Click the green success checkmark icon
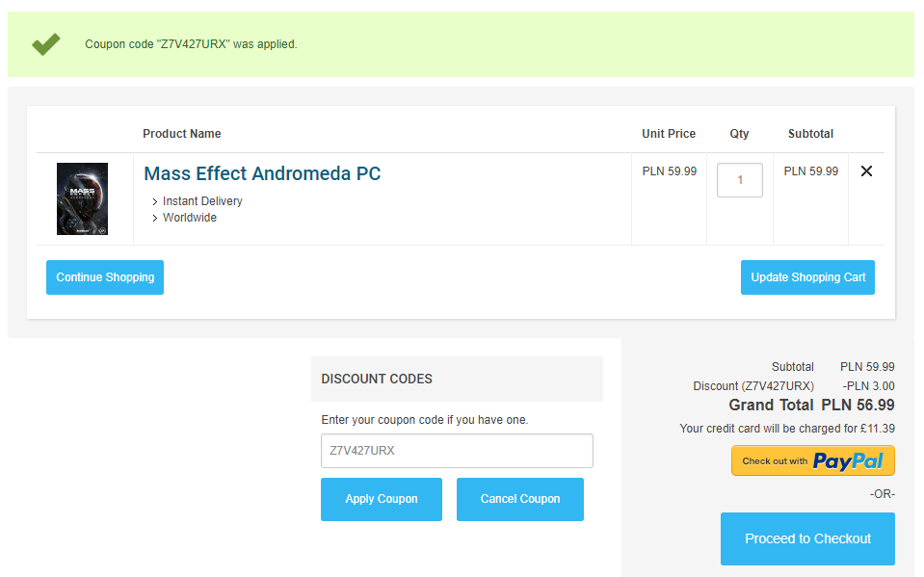Screen dimensions: 924x577 pyautogui.click(x=46, y=44)
